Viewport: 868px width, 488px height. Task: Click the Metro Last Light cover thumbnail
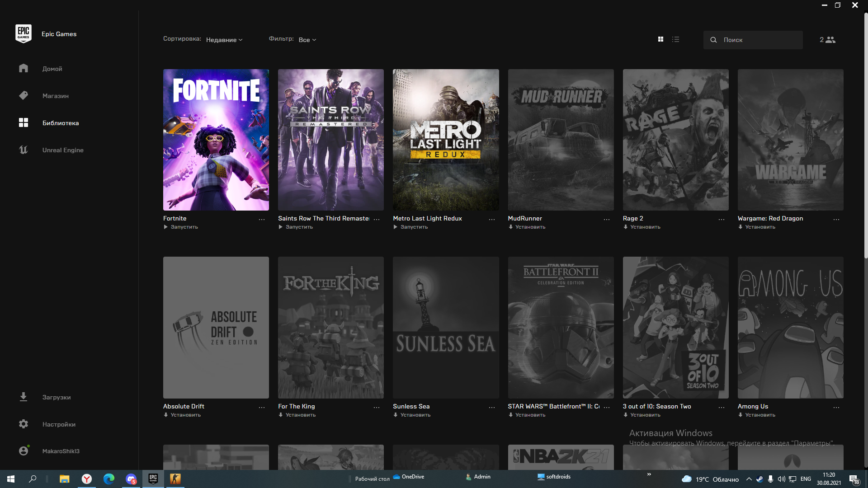pos(446,140)
